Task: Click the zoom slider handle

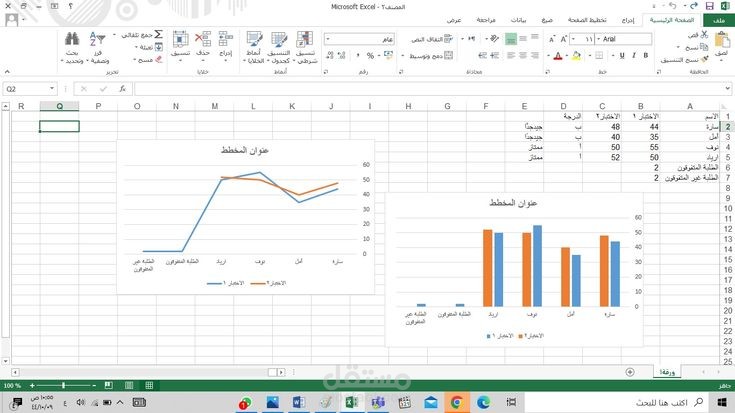Action: [x=63, y=385]
